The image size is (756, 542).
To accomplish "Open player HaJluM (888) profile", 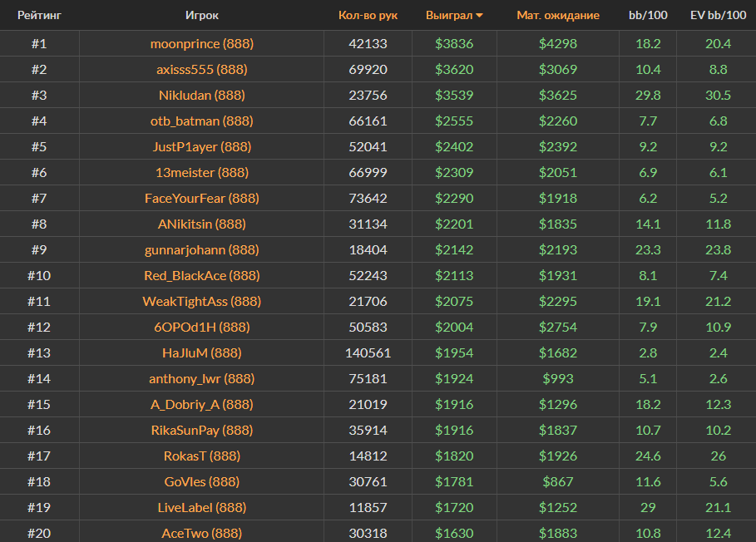I will [202, 352].
